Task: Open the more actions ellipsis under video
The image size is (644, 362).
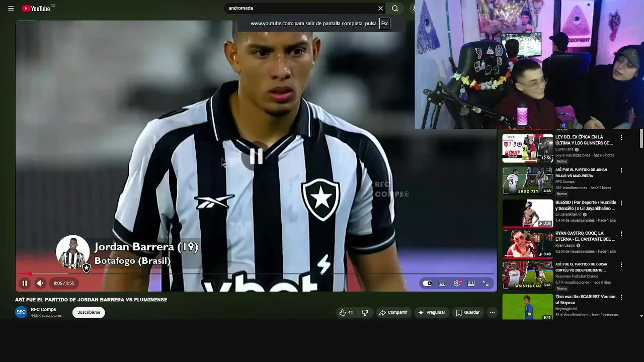Action: pyautogui.click(x=492, y=312)
